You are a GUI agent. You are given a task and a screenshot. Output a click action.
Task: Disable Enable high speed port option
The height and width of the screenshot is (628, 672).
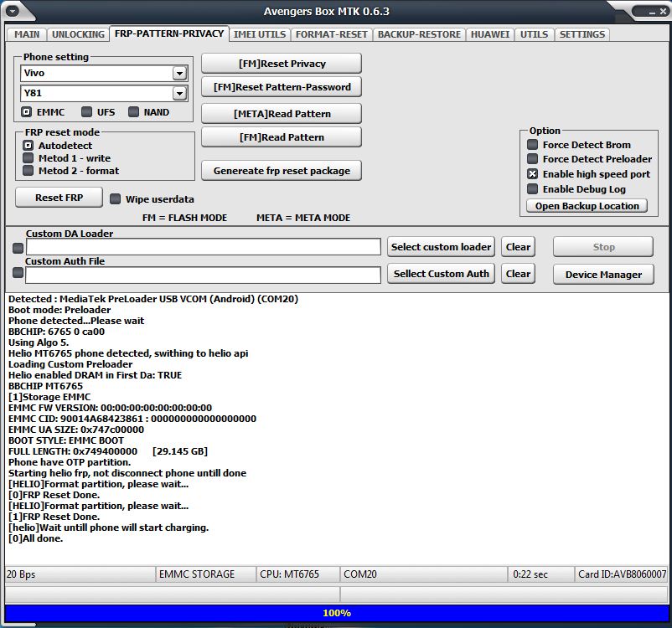[533, 174]
